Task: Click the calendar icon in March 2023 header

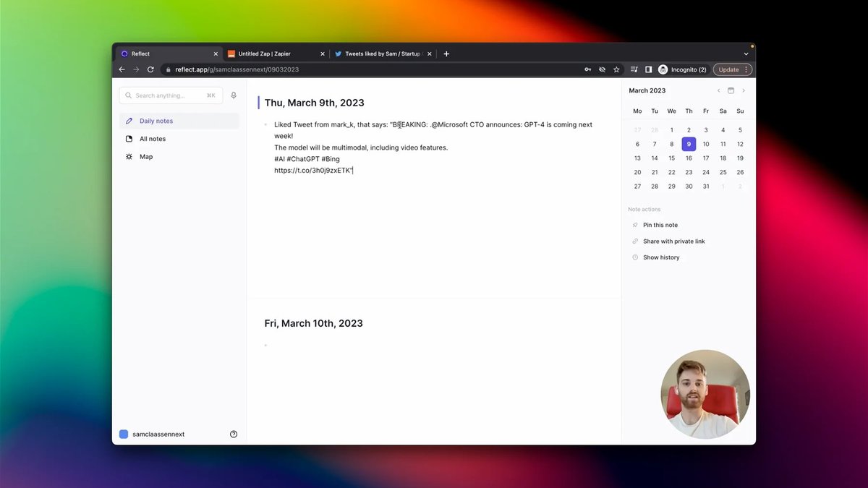Action: [x=731, y=90]
